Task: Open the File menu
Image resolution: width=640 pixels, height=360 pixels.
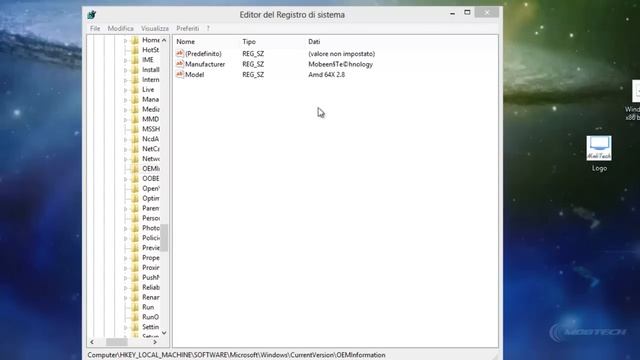Action: click(95, 28)
